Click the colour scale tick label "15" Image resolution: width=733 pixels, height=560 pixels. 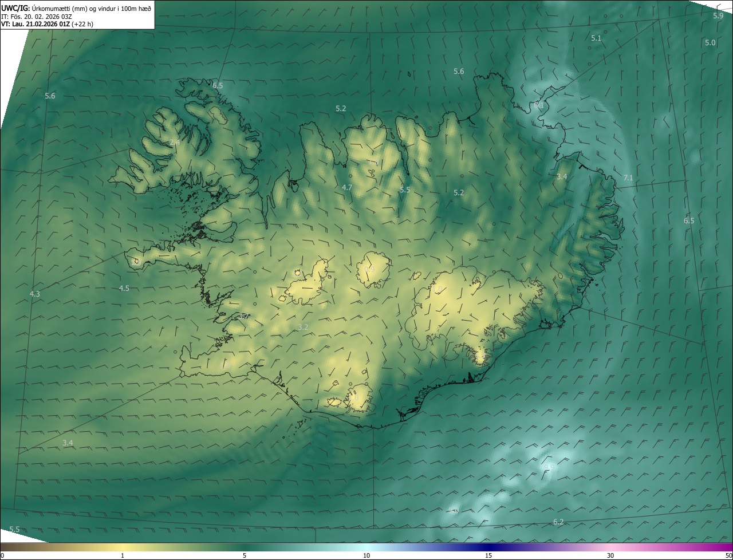point(488,555)
